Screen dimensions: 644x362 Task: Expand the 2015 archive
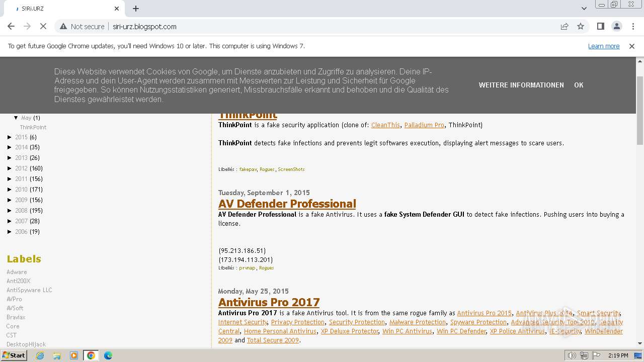tap(10, 137)
